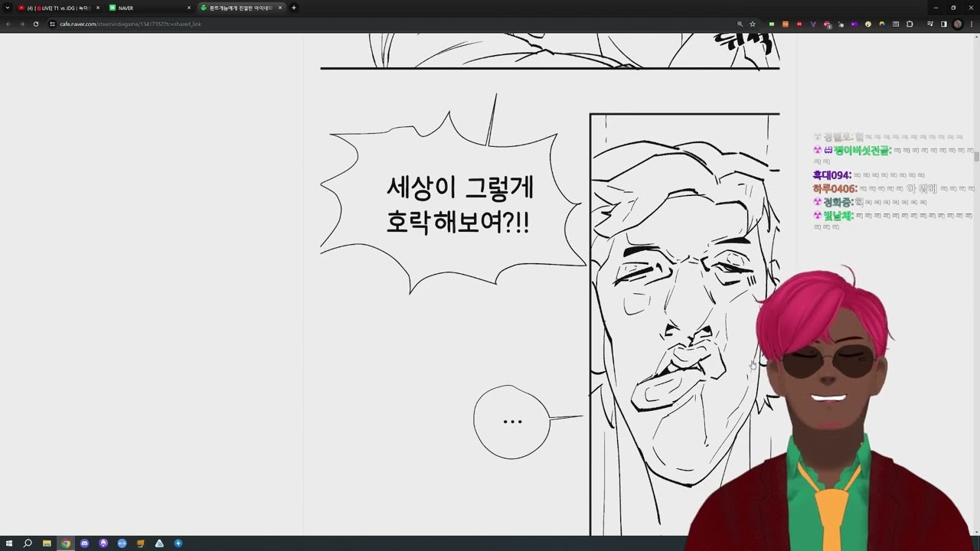Screen dimensions: 980x551
Task: Open the Chrome profile avatar
Action: pyautogui.click(x=958, y=24)
